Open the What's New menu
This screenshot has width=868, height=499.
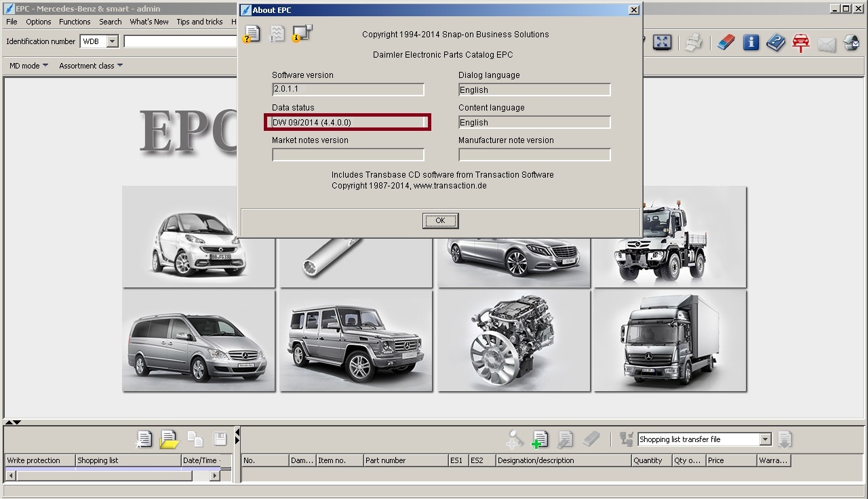click(149, 22)
